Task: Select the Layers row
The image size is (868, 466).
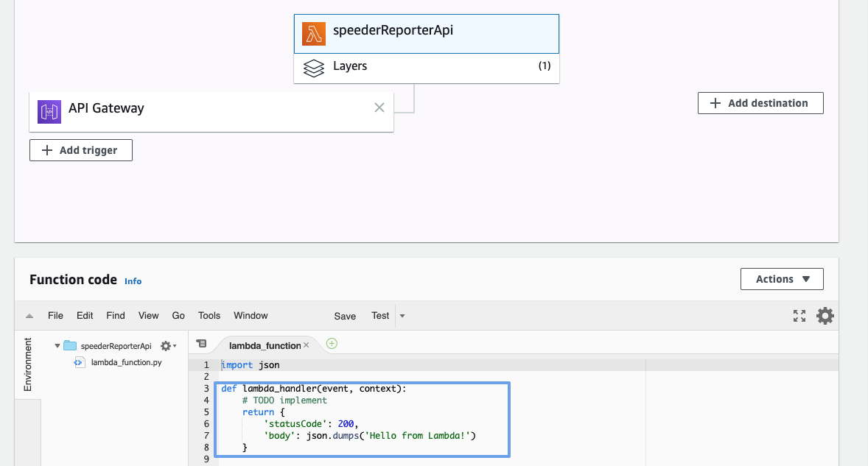Action: [426, 68]
